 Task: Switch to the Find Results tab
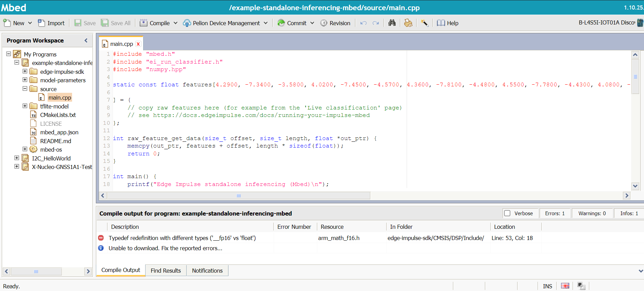[166, 271]
